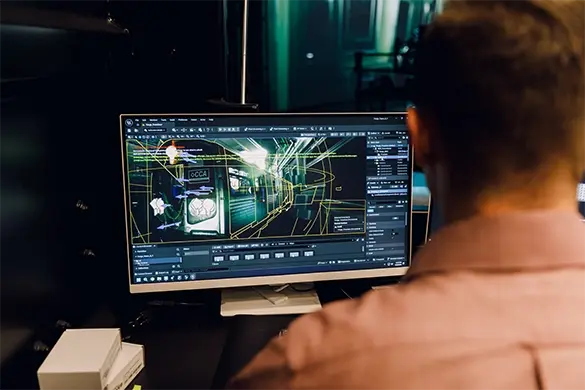Open the Tools menu

point(163,120)
